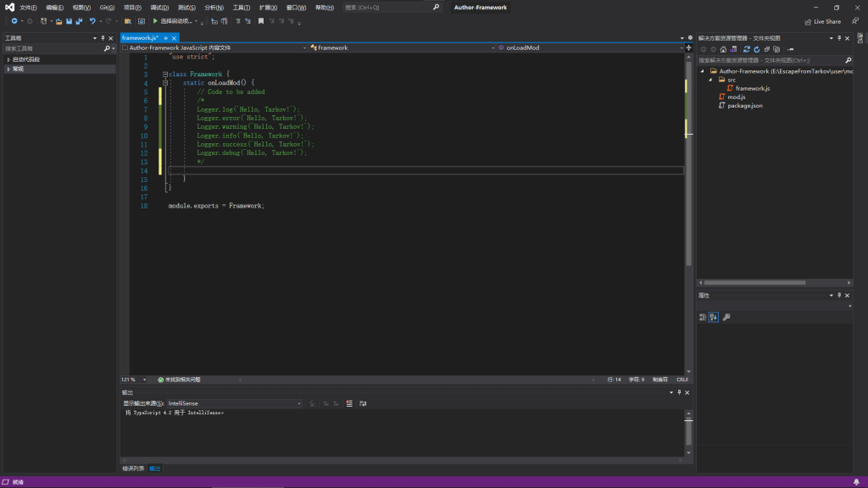
Task: Click the new item icon in the main toolbar
Action: (43, 21)
